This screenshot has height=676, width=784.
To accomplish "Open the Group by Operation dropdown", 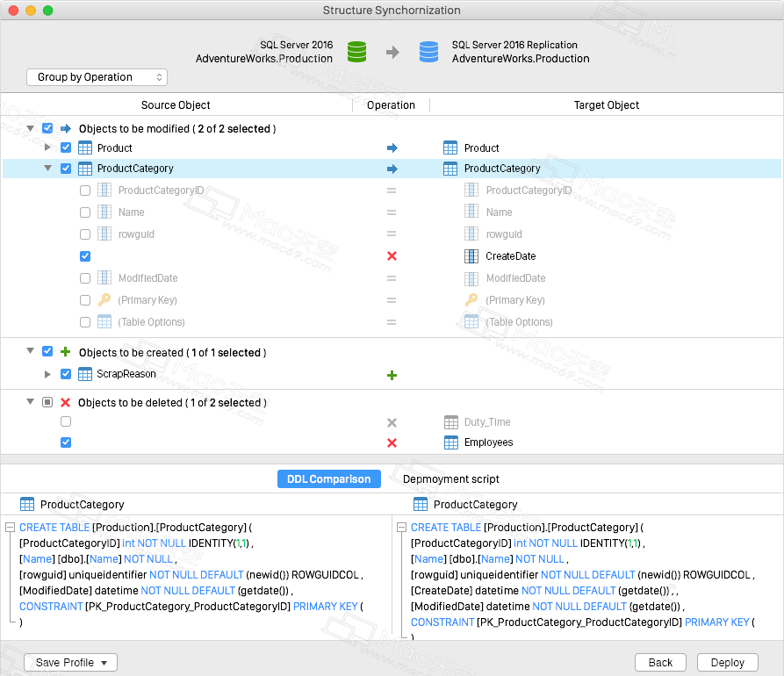I will click(x=97, y=77).
